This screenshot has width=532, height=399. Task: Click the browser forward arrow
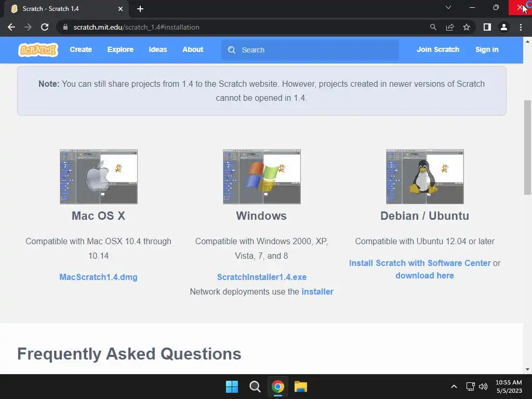click(28, 27)
